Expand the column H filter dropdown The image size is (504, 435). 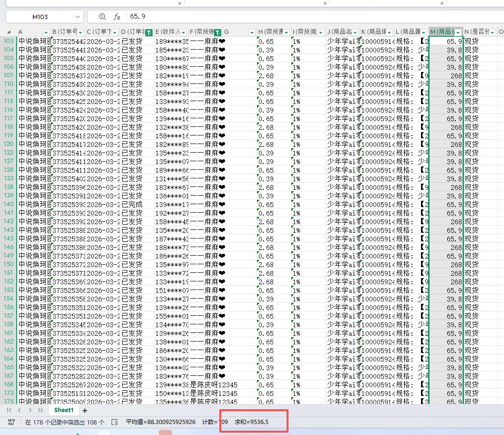click(286, 32)
